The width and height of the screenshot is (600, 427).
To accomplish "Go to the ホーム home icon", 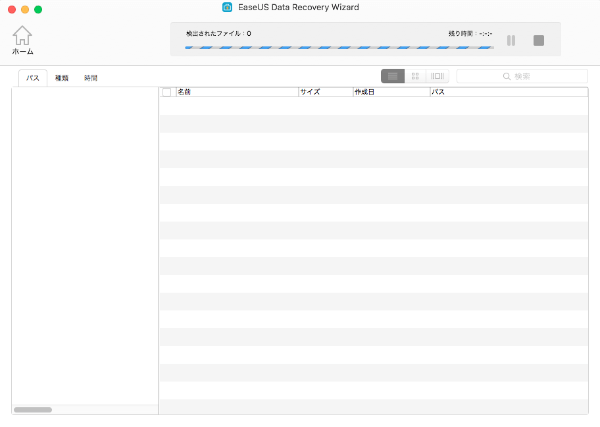I will (x=22, y=40).
